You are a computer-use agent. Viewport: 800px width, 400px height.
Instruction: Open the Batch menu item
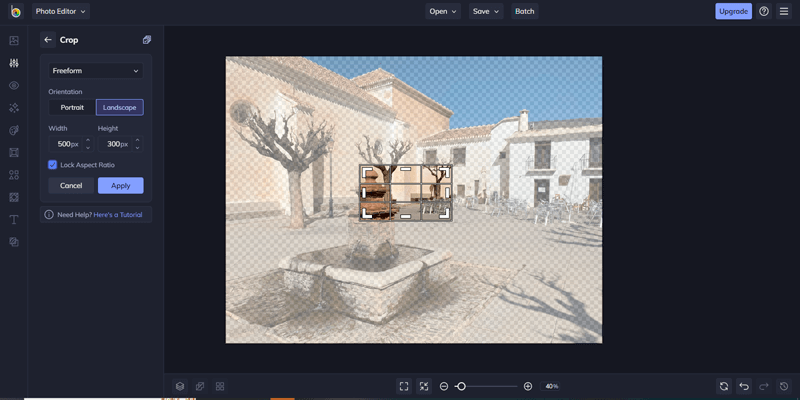[524, 11]
